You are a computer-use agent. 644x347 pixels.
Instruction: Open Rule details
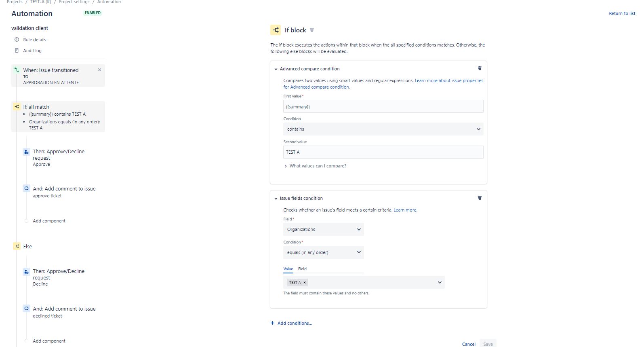point(35,40)
